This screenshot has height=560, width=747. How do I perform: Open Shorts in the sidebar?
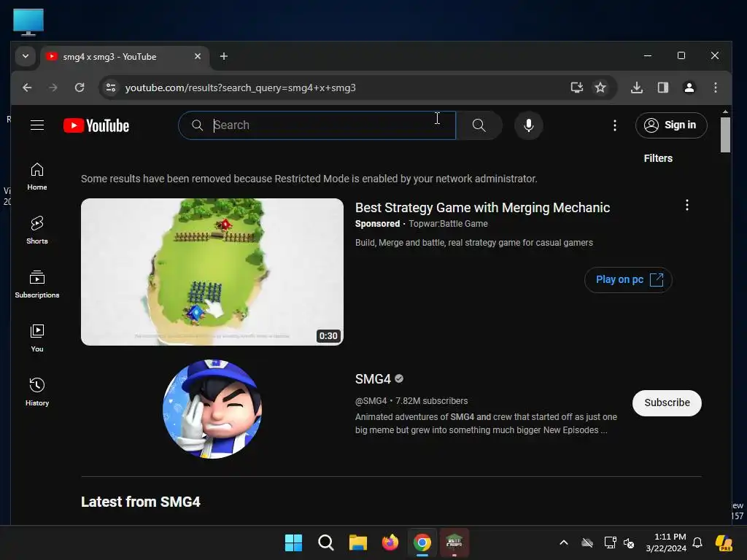tap(37, 230)
